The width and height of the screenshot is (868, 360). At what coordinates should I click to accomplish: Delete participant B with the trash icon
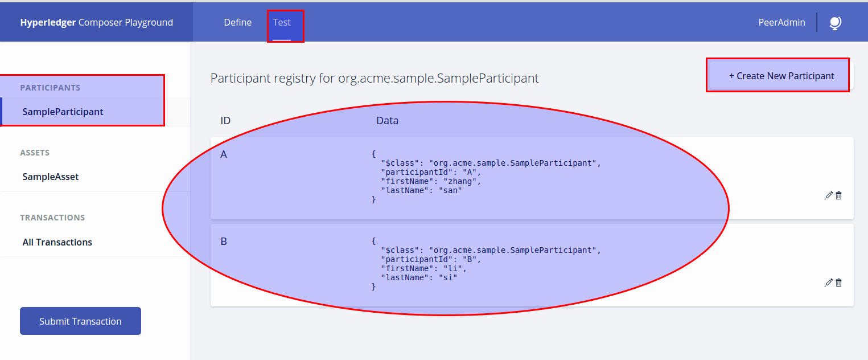click(838, 283)
